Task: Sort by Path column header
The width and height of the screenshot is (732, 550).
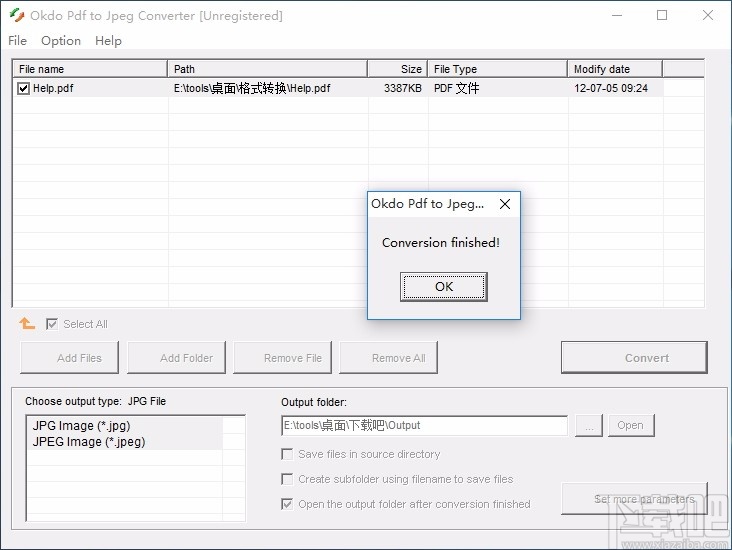Action: click(267, 69)
